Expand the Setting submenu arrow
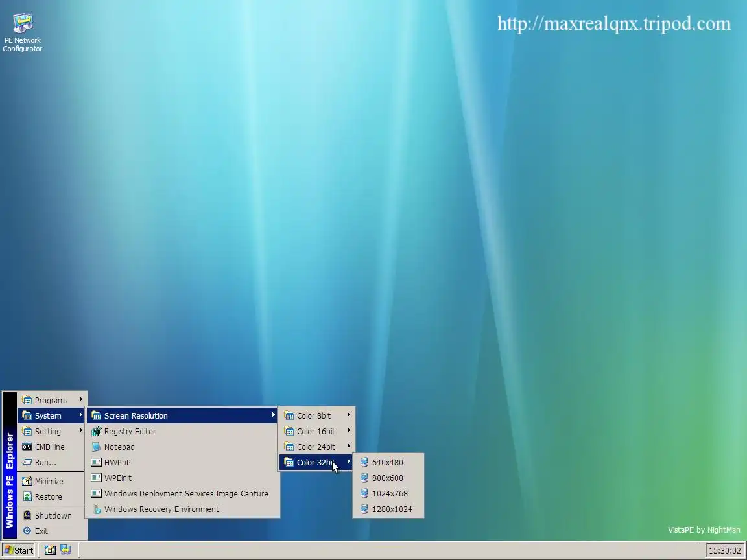747x560 pixels. 81,431
